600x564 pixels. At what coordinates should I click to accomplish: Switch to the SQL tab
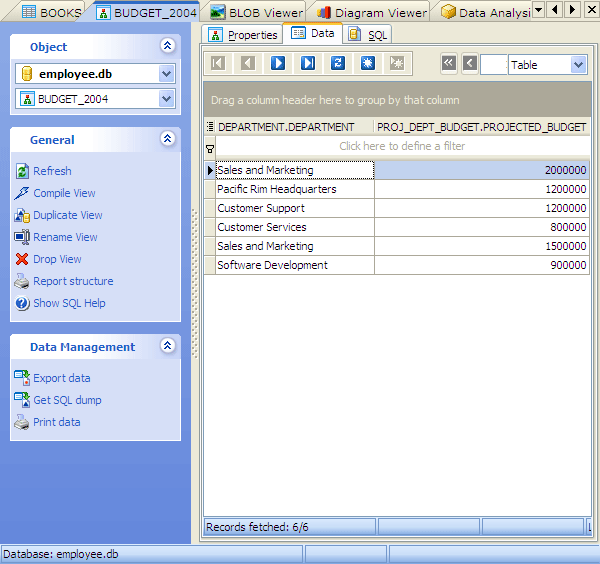point(367,35)
